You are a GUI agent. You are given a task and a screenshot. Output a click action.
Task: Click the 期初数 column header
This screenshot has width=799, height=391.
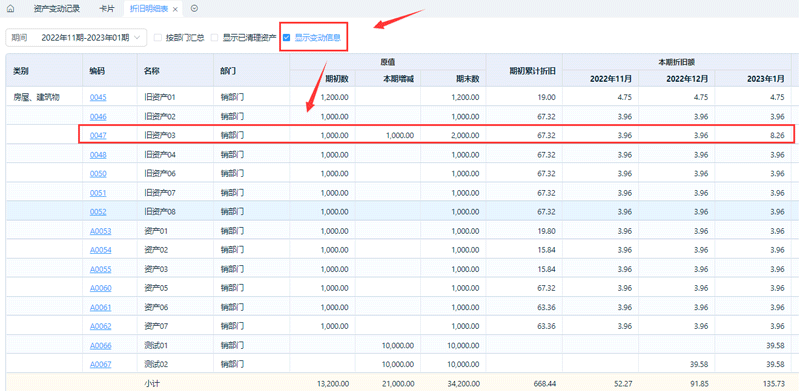pyautogui.click(x=323, y=79)
